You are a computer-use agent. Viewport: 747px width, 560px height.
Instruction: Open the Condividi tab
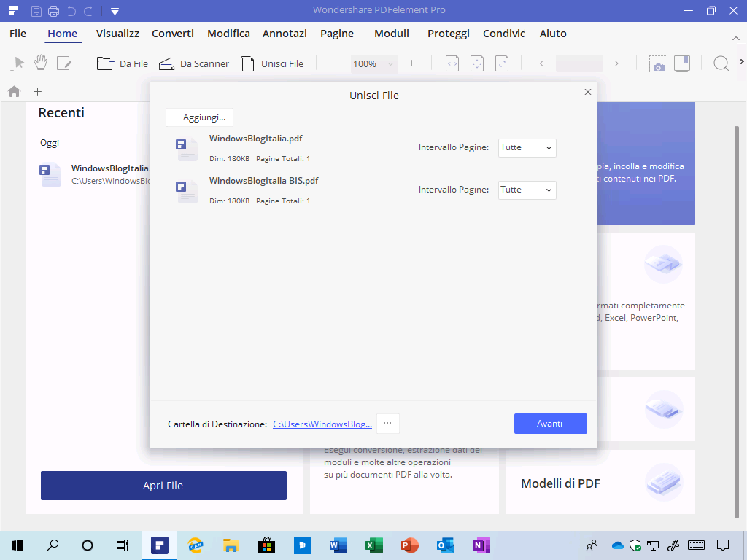[504, 34]
